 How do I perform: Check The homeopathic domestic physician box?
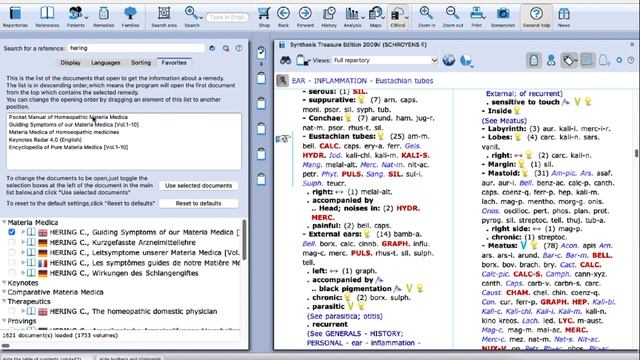tap(11, 311)
